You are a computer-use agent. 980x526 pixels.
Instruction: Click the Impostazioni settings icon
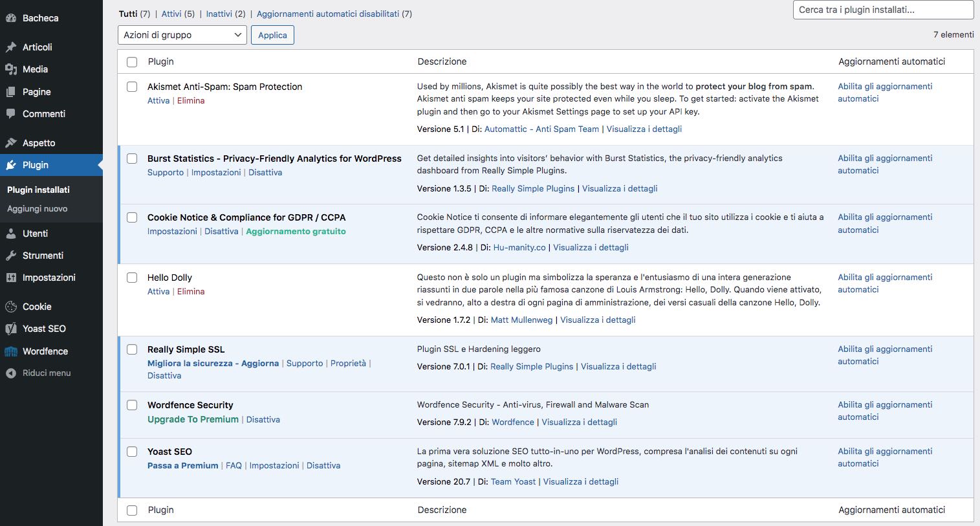[x=11, y=278]
